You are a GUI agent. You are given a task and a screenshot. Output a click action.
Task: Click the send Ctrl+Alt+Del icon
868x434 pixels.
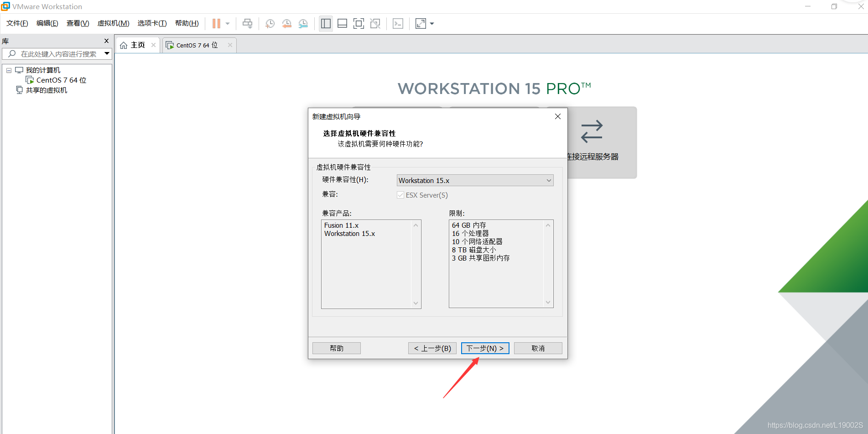point(247,23)
